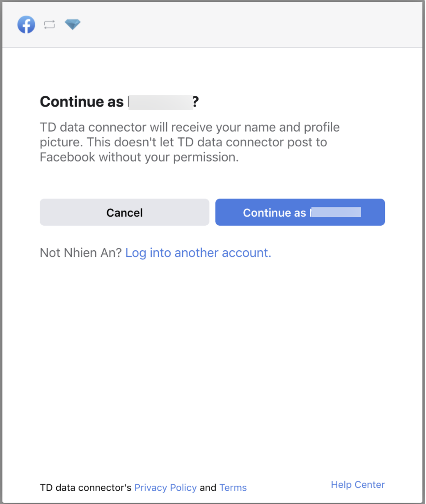426x504 pixels.
Task: Click the grayed-out name in the heading
Action: coord(160,102)
